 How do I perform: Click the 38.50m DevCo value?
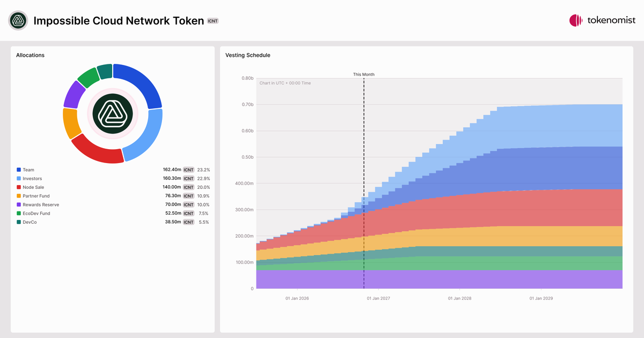tap(173, 222)
